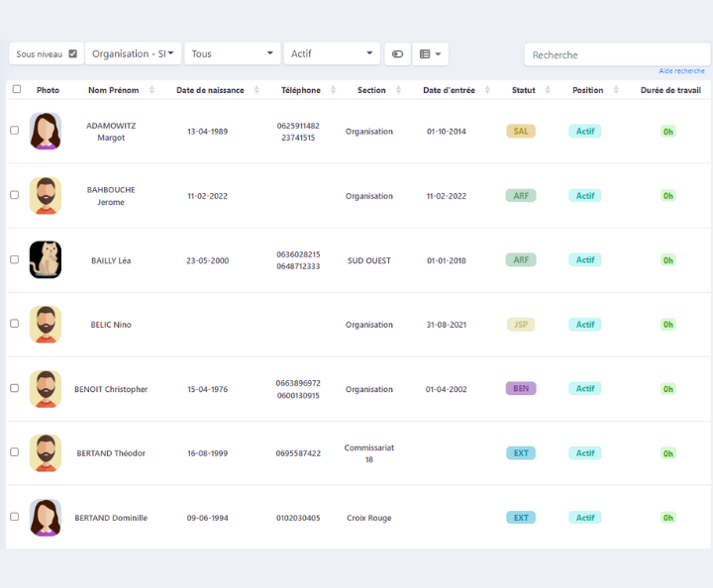Sort by Date d'entrée arrows

click(x=487, y=90)
